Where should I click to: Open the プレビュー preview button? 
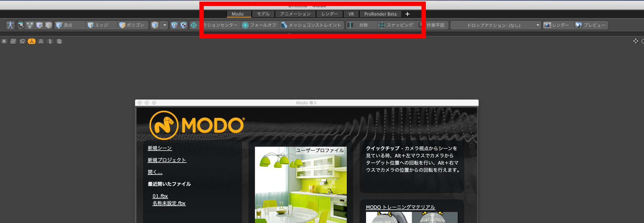pyautogui.click(x=591, y=25)
